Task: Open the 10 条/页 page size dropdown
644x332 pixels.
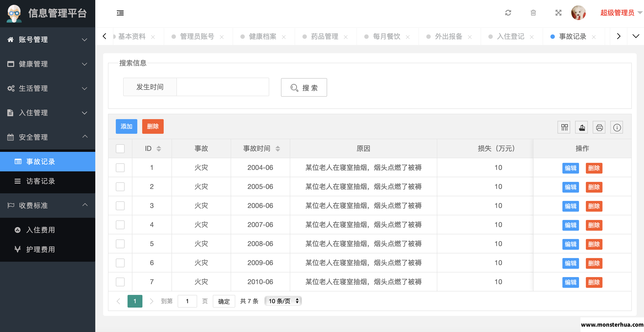Action: (x=283, y=301)
